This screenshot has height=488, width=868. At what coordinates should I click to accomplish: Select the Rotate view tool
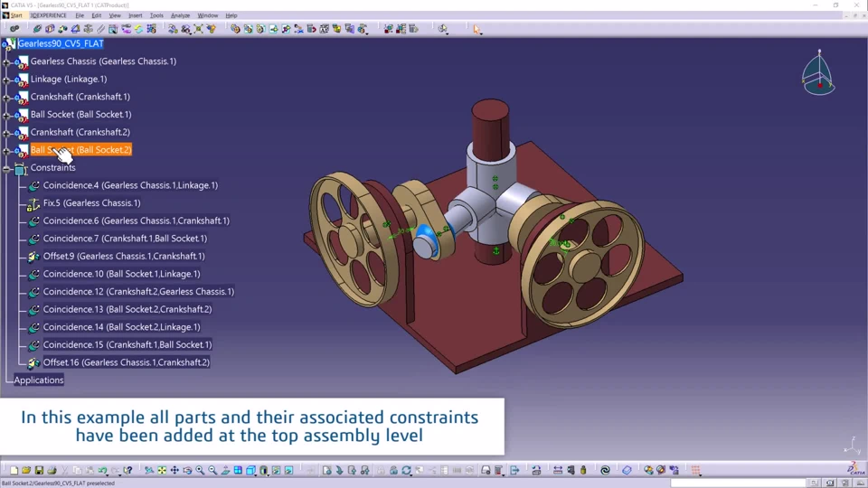(x=188, y=470)
